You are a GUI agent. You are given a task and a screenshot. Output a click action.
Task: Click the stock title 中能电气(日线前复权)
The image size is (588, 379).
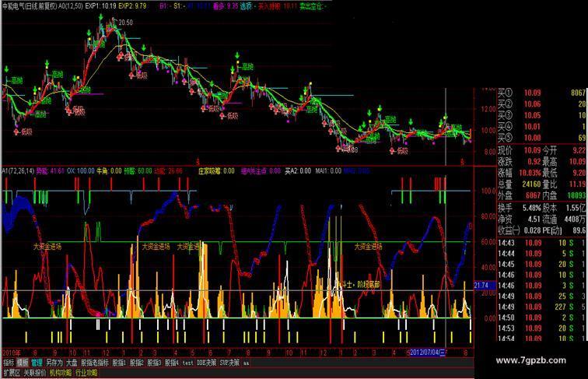(x=30, y=5)
